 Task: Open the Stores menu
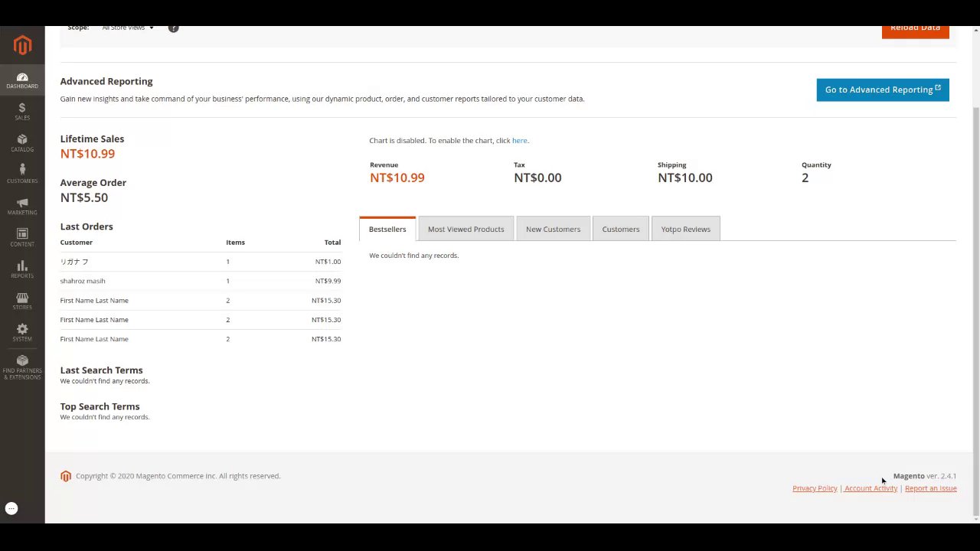22,301
